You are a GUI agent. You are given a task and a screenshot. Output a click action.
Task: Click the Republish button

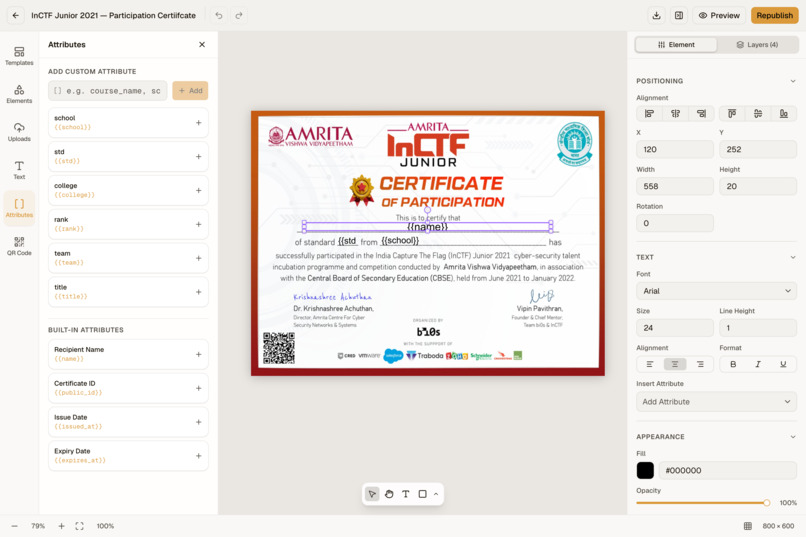point(775,15)
